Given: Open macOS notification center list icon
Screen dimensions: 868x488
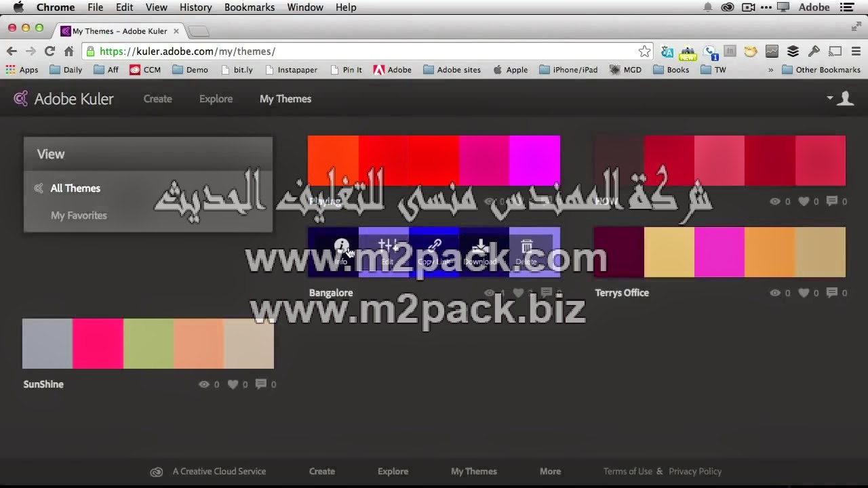Looking at the screenshot, I should (x=848, y=7).
